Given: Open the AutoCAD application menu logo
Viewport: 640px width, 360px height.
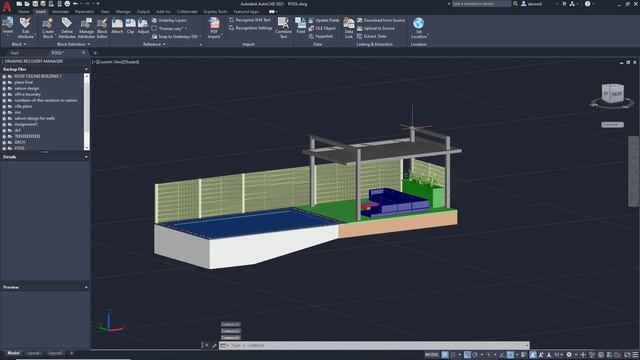Looking at the screenshot, I should [7, 6].
